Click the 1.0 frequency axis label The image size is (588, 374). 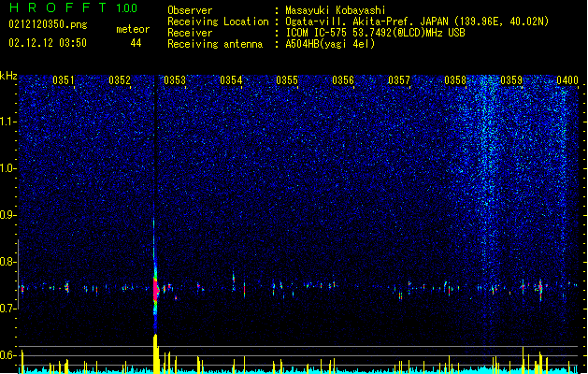[8, 168]
